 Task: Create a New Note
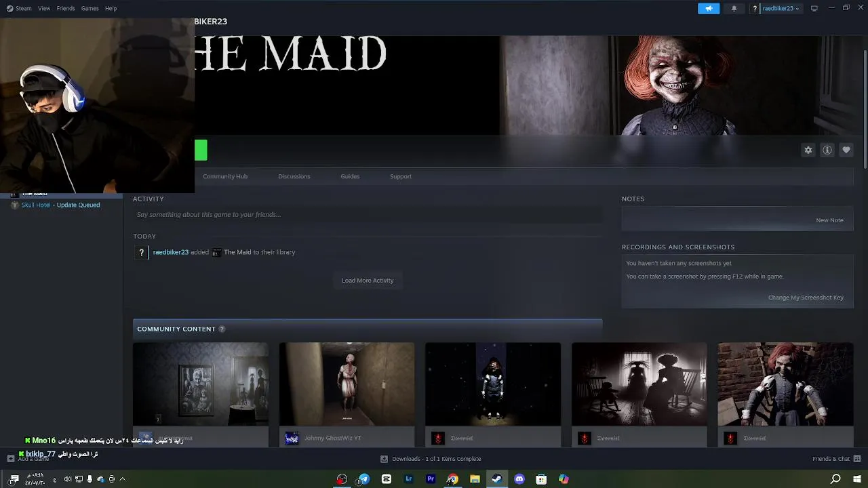[829, 220]
